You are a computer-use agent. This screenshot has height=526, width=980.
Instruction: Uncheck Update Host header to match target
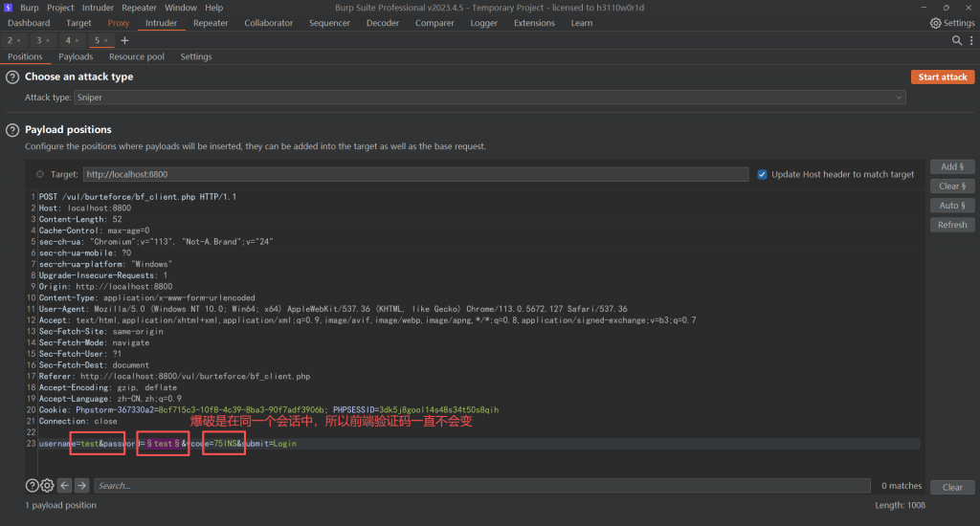click(763, 174)
